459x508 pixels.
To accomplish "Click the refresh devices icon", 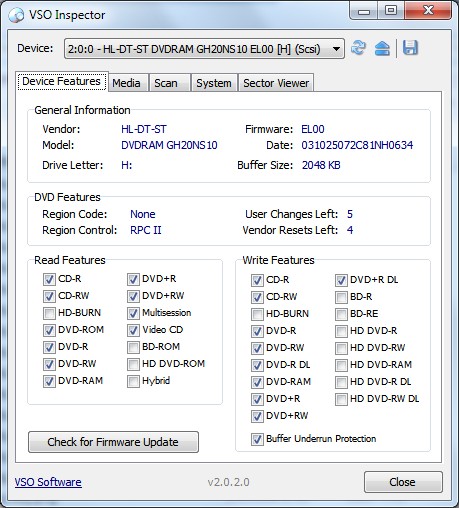I will (358, 48).
